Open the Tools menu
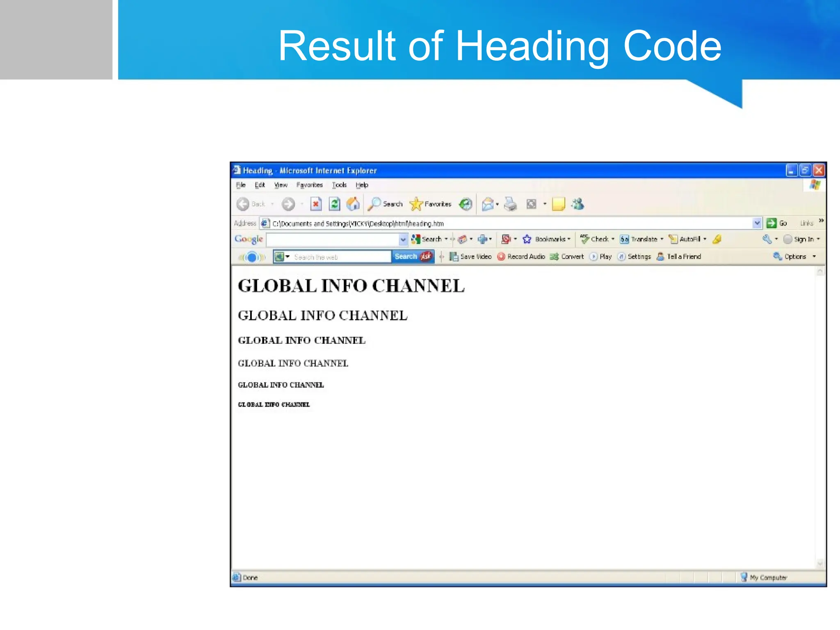The width and height of the screenshot is (840, 630). pos(339,185)
